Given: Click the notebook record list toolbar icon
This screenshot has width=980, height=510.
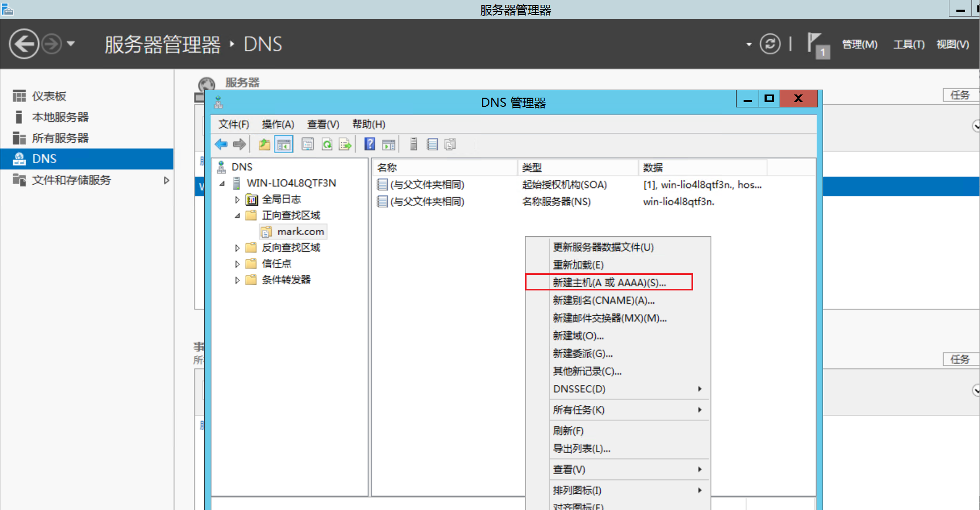Looking at the screenshot, I should pyautogui.click(x=432, y=144).
